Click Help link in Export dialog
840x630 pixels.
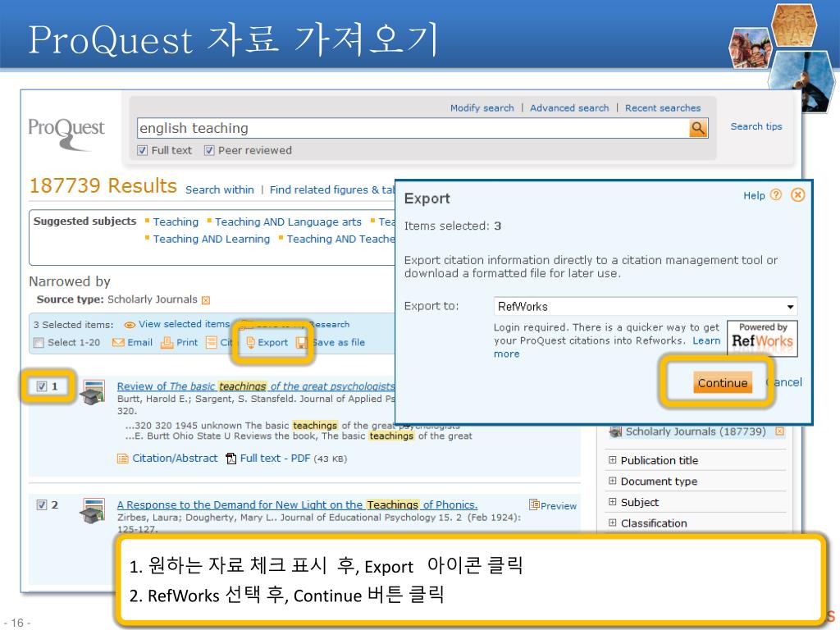pyautogui.click(x=754, y=195)
